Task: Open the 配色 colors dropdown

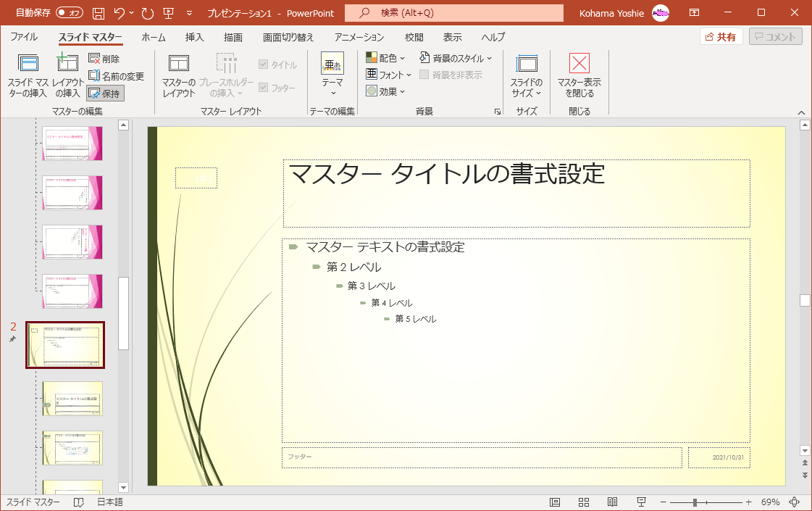Action: pos(385,58)
